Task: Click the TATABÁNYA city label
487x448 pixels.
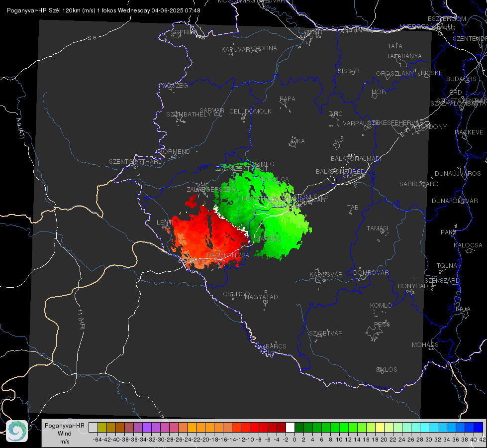Action: 404,56
